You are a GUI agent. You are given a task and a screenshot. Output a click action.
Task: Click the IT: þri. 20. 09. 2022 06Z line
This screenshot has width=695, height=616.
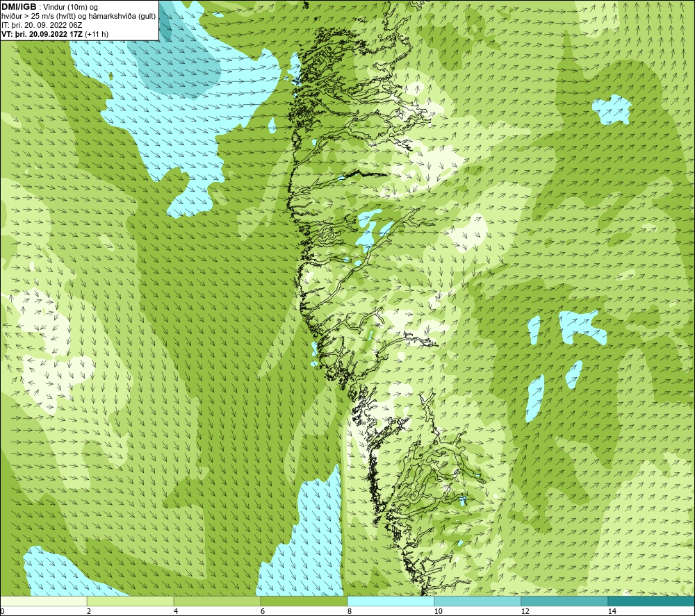point(42,25)
